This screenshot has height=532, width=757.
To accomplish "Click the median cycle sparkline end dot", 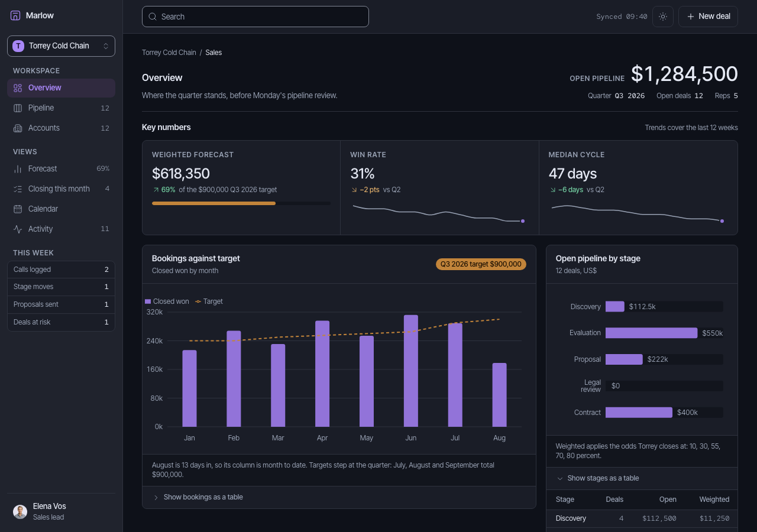I will (722, 221).
